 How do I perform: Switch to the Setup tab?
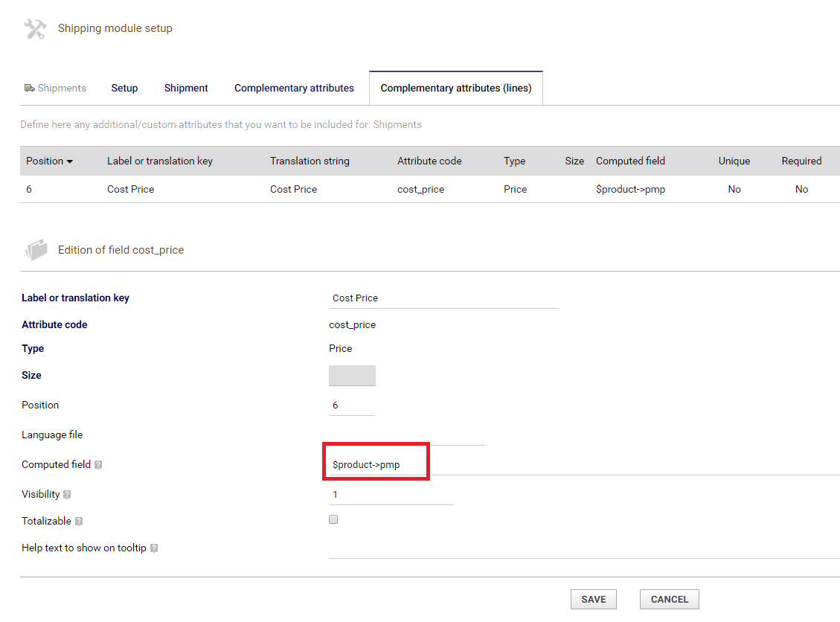(124, 88)
